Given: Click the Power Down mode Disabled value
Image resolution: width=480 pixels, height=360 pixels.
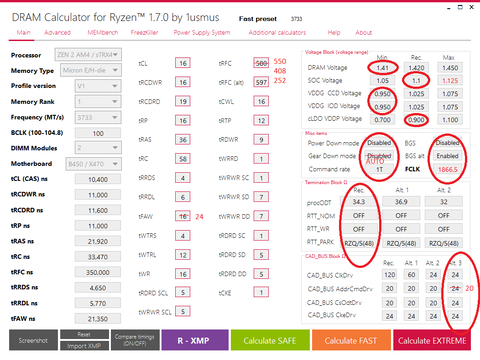Looking at the screenshot, I should click(379, 142).
